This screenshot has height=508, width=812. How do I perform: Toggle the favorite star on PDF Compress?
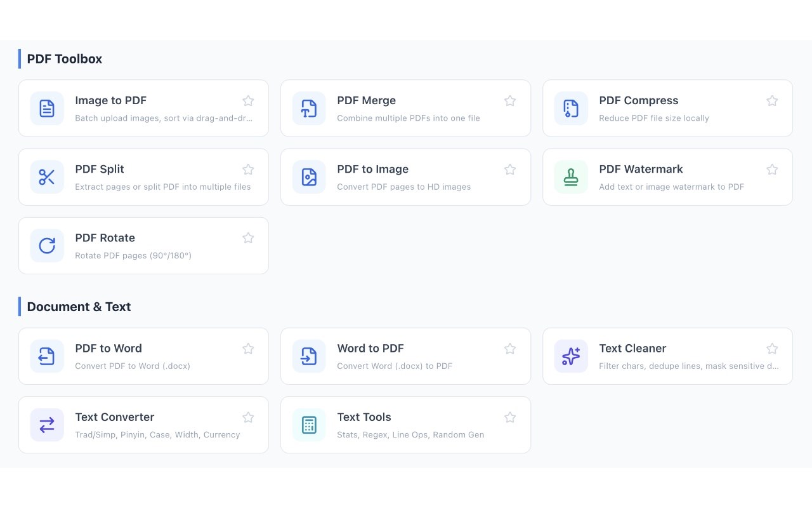(x=772, y=100)
